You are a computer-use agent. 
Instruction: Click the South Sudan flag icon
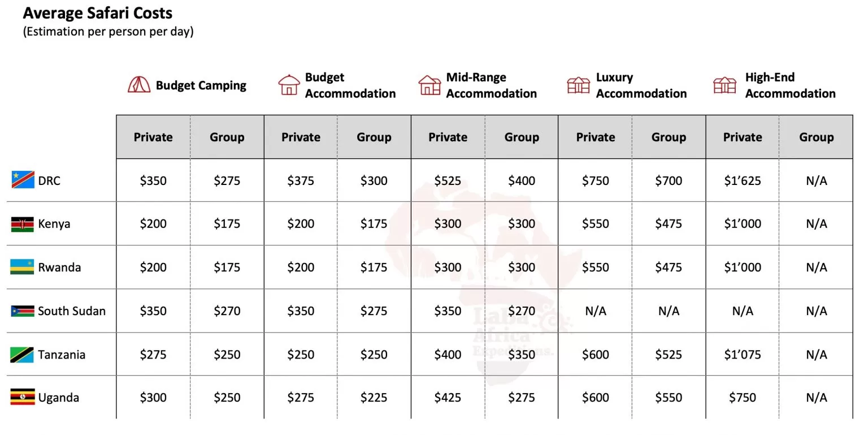23,311
